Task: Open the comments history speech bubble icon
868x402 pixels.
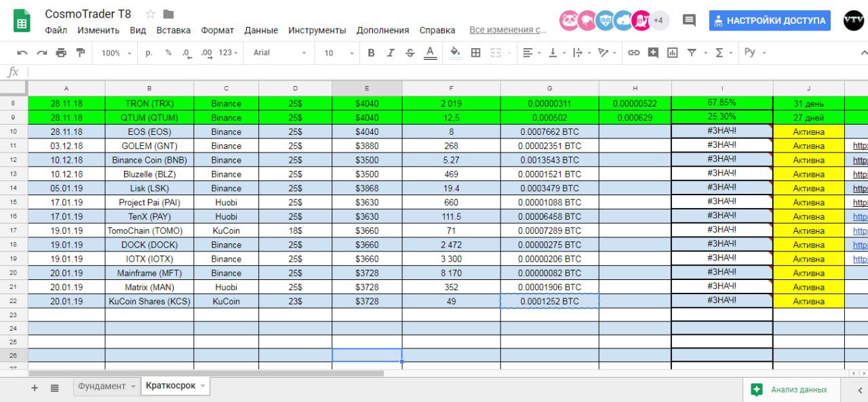Action: click(689, 20)
